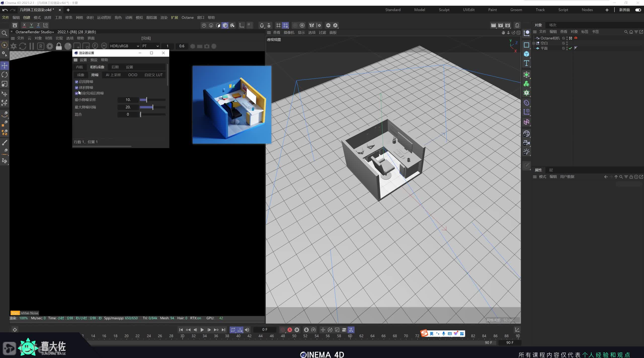
Task: Adjust the 最大降噪间隔 slider
Action: pos(153,107)
